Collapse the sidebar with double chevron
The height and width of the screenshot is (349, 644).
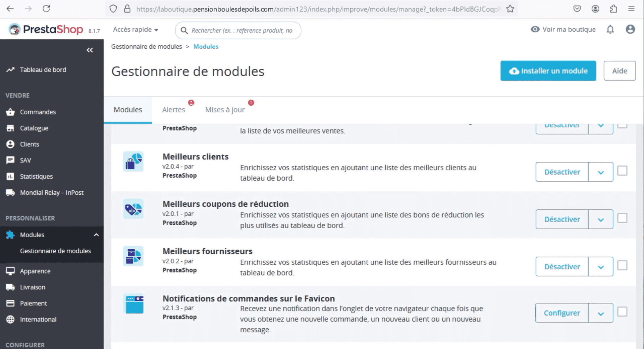pos(90,50)
